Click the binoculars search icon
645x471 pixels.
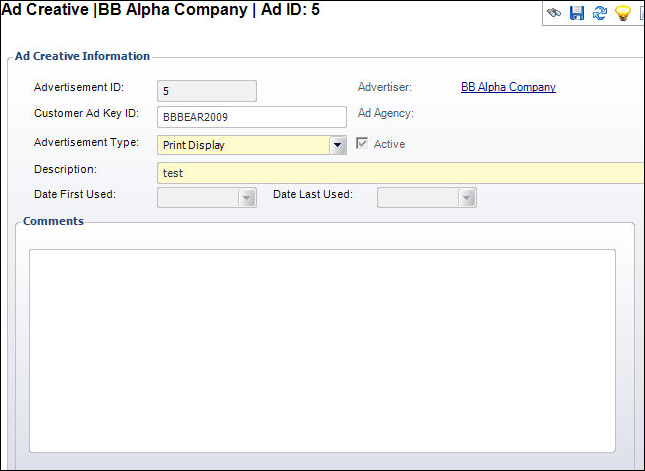(x=554, y=13)
